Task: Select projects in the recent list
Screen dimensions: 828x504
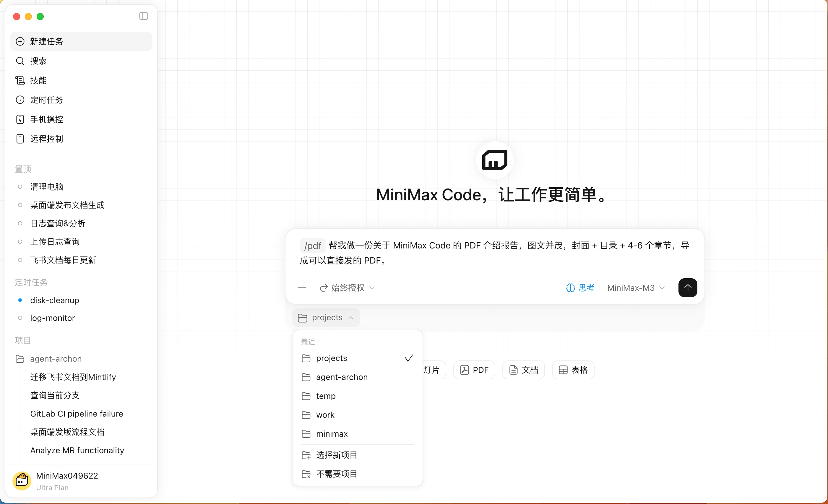Action: (357, 358)
